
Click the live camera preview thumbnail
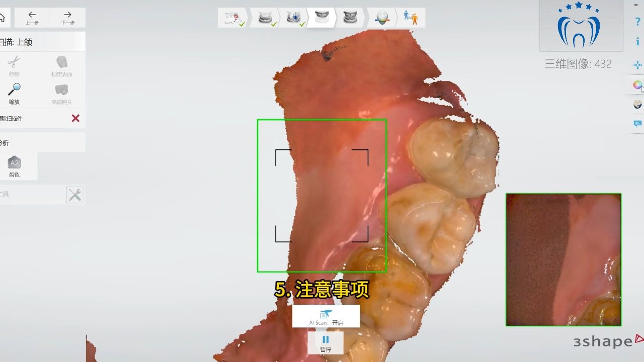tap(563, 260)
